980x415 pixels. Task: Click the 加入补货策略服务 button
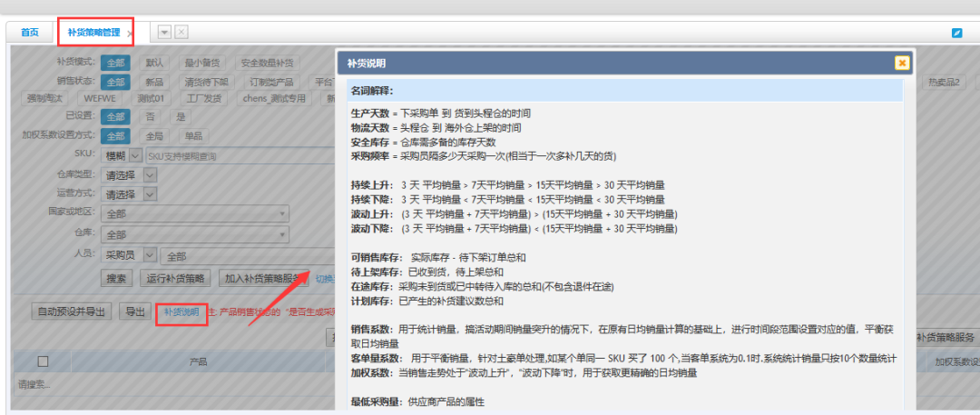262,278
